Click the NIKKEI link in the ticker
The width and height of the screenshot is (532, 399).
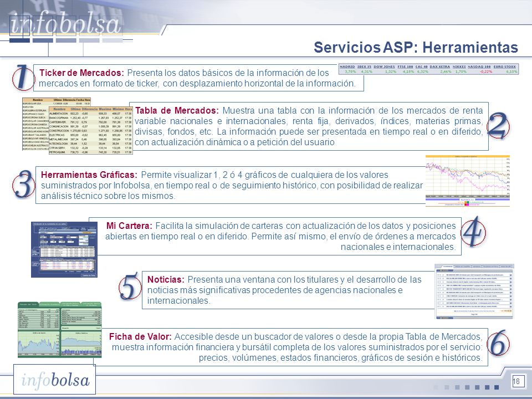[459, 67]
